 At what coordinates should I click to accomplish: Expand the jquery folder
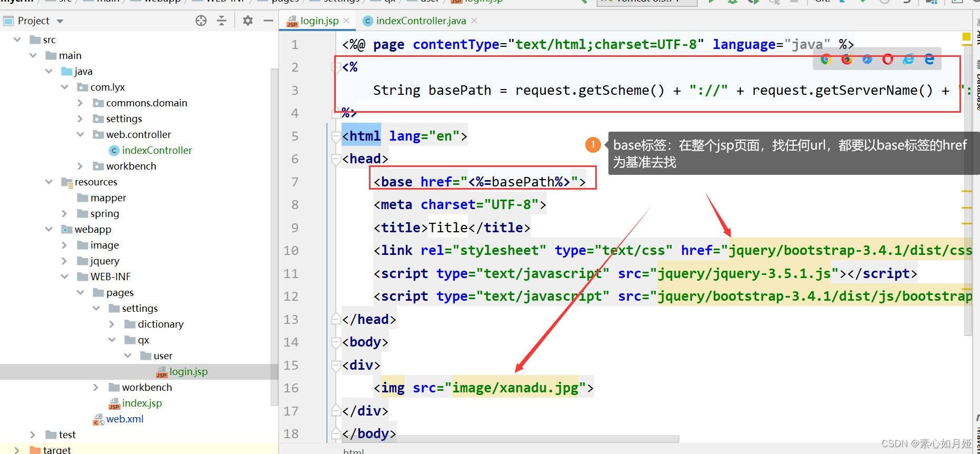tap(65, 261)
